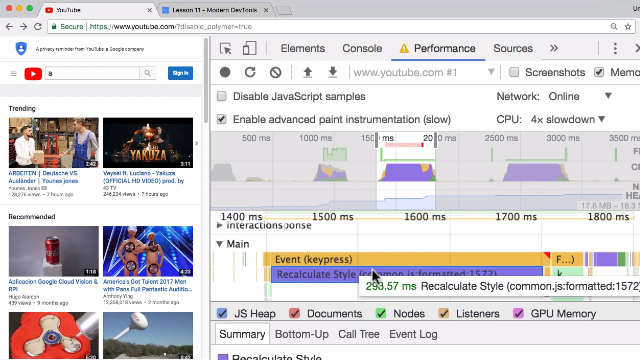Click the load profile upload arrow
640x360 pixels.
point(308,72)
